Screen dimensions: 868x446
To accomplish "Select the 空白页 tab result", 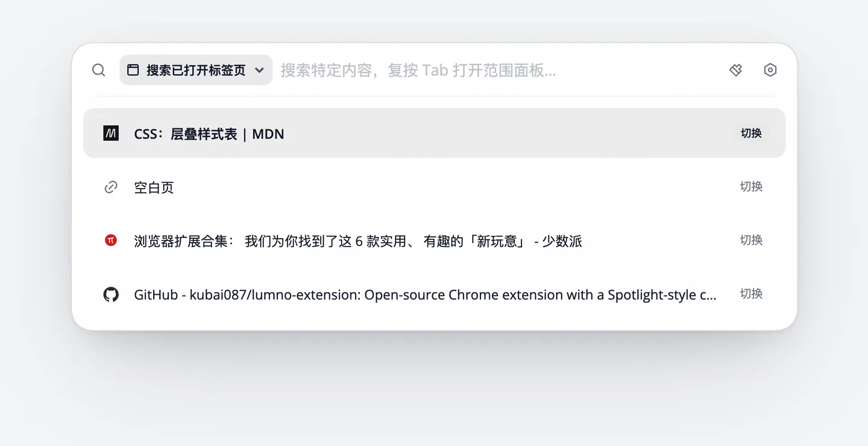I will click(434, 187).
